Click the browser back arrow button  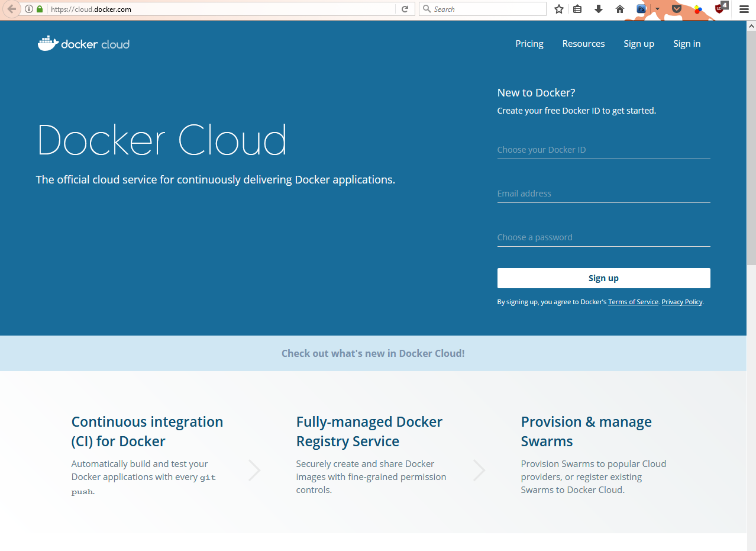tap(11, 9)
